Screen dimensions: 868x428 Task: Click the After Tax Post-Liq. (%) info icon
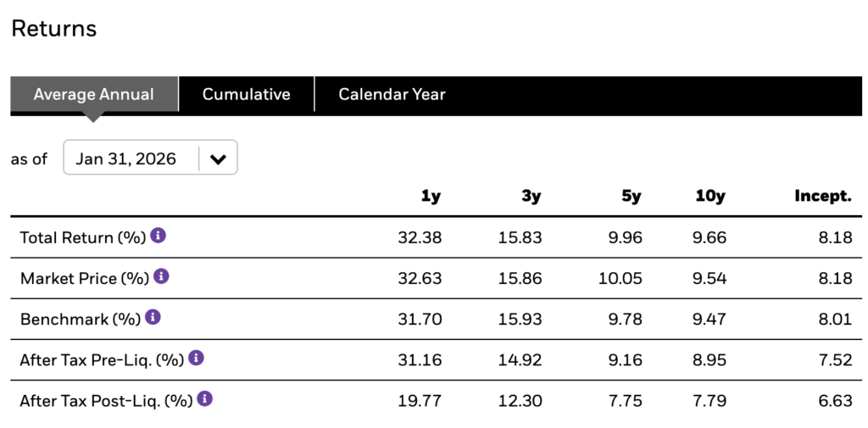tap(204, 398)
